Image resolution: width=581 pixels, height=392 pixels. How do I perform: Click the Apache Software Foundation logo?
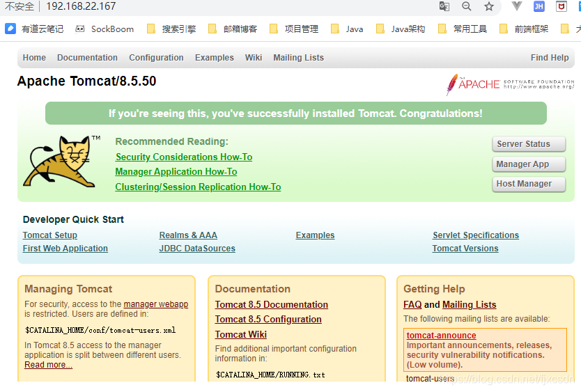click(x=510, y=84)
